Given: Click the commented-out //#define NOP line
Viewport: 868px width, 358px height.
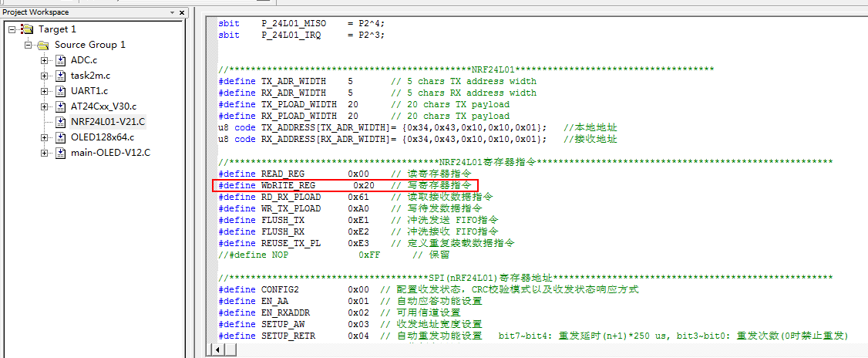Looking at the screenshot, I should pyautogui.click(x=334, y=255).
